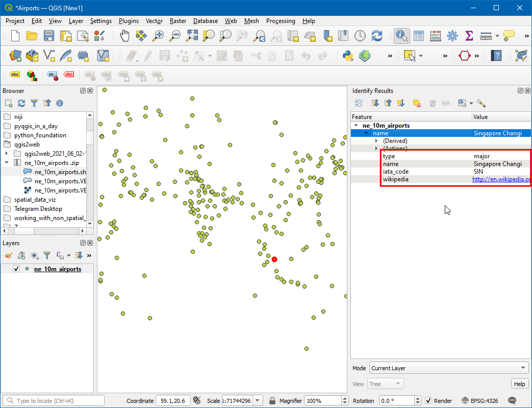Open the Vector menu
The width and height of the screenshot is (532, 408).
(x=154, y=21)
